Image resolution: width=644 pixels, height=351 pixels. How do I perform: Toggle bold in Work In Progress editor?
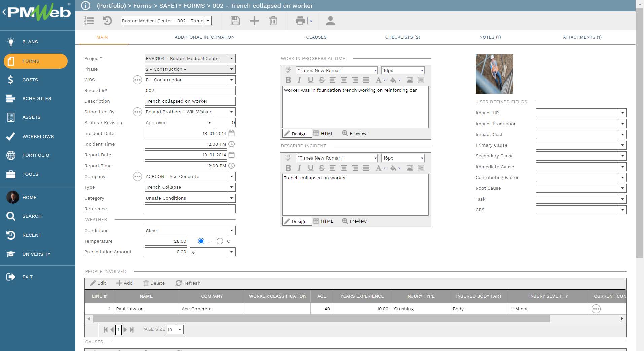tap(288, 80)
